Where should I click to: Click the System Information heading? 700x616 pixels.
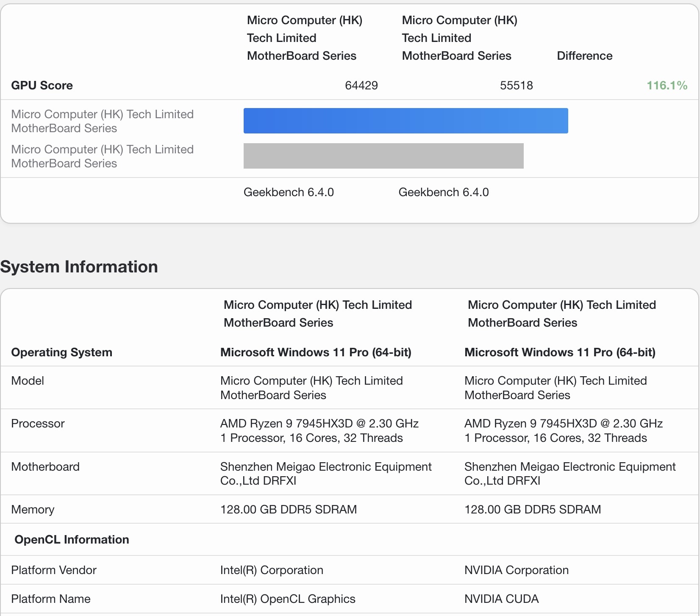click(x=79, y=267)
